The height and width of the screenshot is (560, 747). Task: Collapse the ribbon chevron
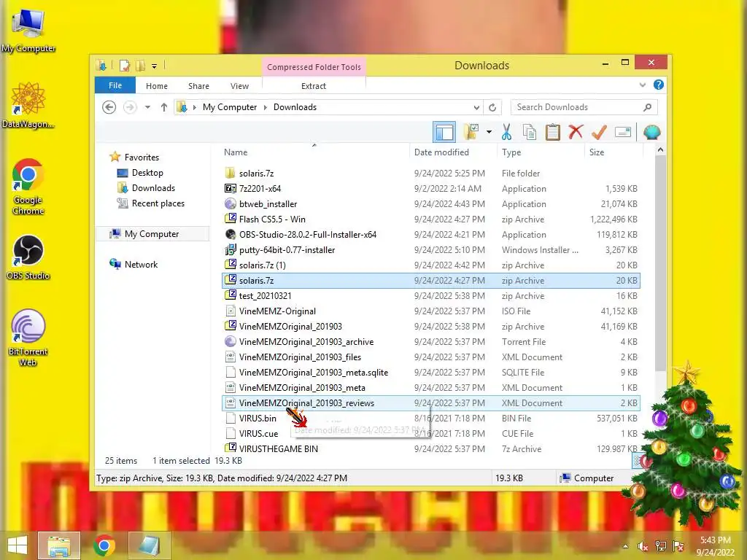coord(642,85)
